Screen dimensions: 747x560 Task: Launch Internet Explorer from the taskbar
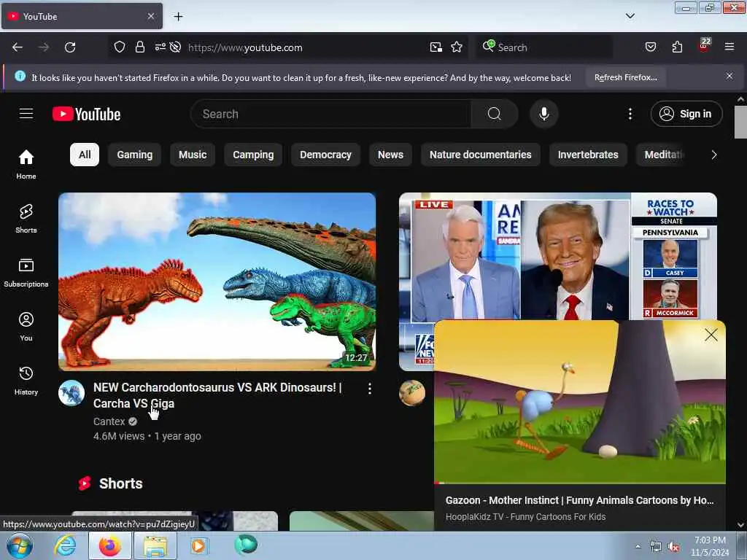click(65, 545)
